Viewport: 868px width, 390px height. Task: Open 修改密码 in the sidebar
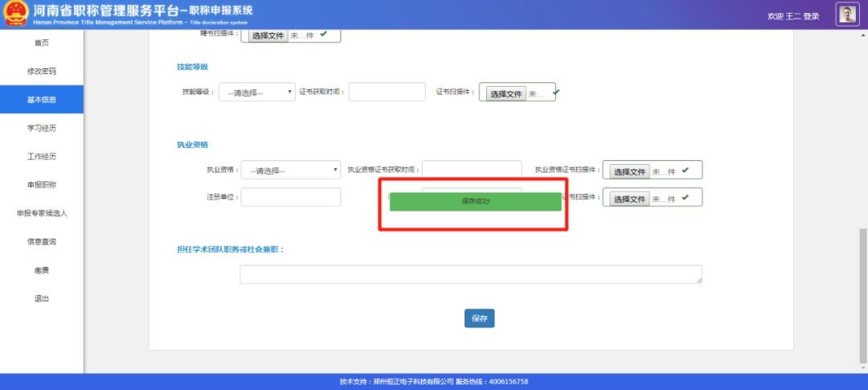42,72
